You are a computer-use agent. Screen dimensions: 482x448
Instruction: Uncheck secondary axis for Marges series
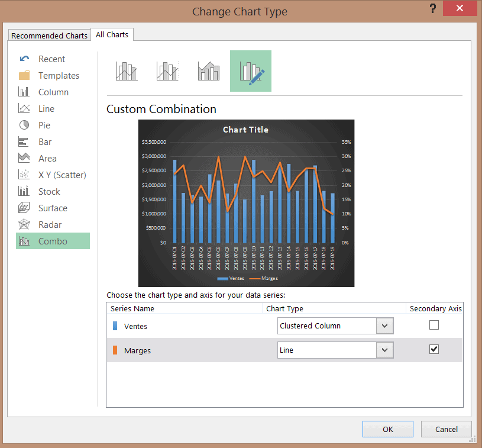pyautogui.click(x=434, y=349)
